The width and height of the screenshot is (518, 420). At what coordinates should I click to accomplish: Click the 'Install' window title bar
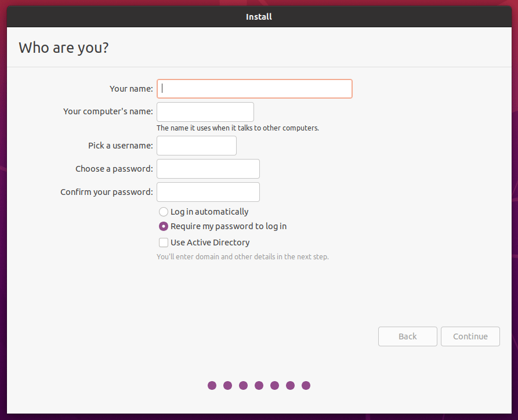pyautogui.click(x=259, y=17)
